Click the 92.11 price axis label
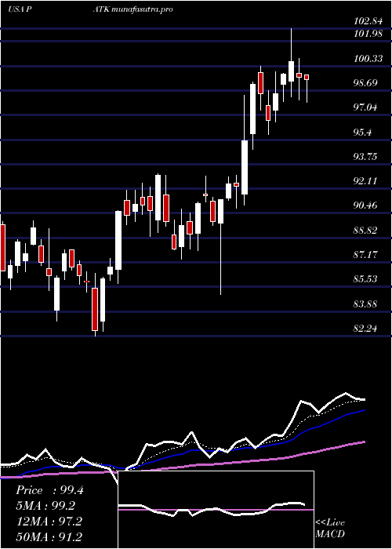The image size is (392, 549). click(365, 181)
